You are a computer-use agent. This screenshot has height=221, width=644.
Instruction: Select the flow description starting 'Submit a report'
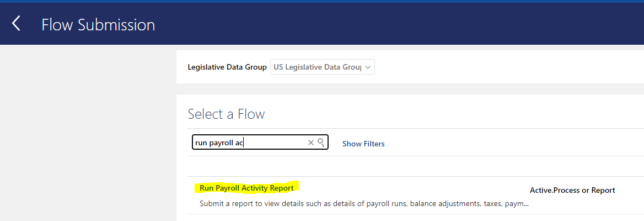[364, 203]
